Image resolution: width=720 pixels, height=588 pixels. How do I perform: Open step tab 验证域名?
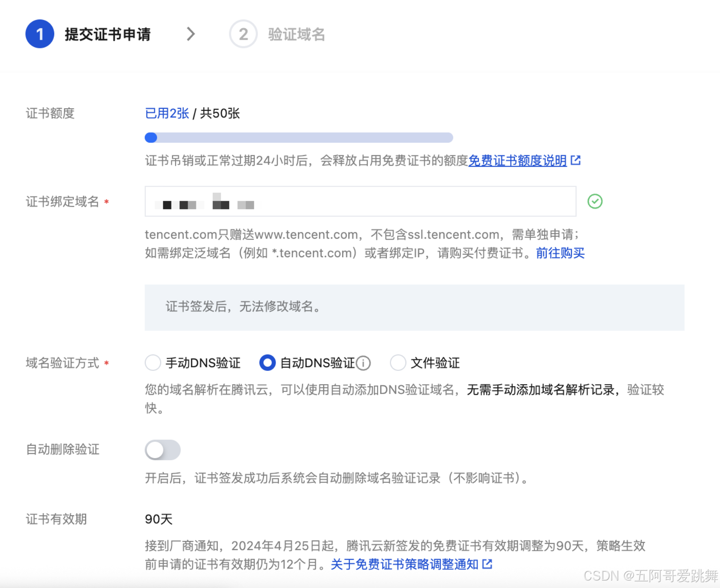[x=296, y=34]
